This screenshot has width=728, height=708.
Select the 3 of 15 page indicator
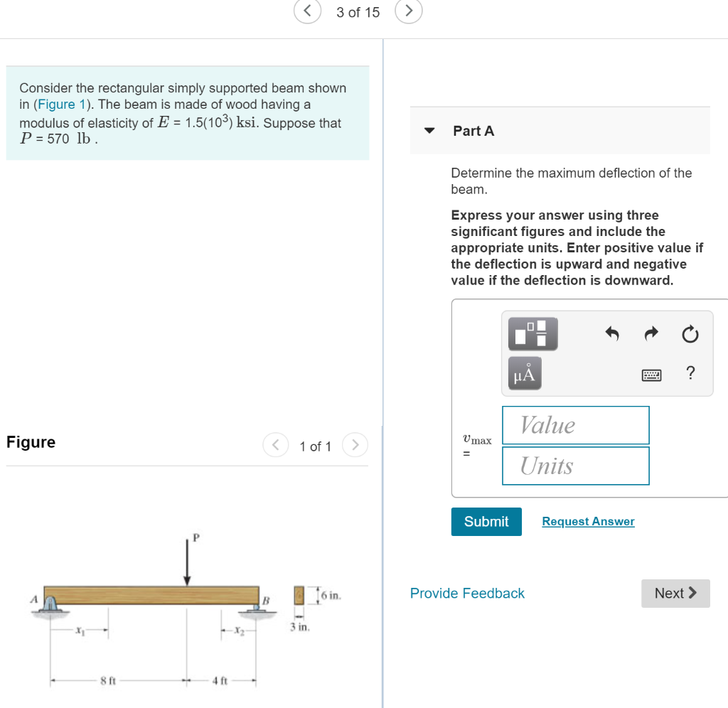coord(358,11)
